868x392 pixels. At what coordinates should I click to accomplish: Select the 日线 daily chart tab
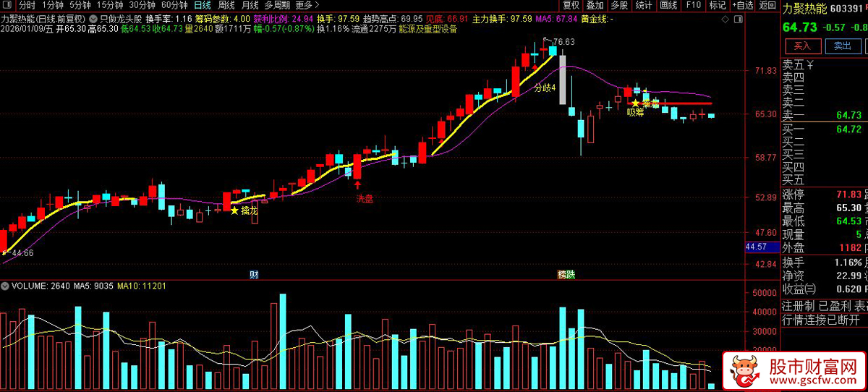[203, 5]
